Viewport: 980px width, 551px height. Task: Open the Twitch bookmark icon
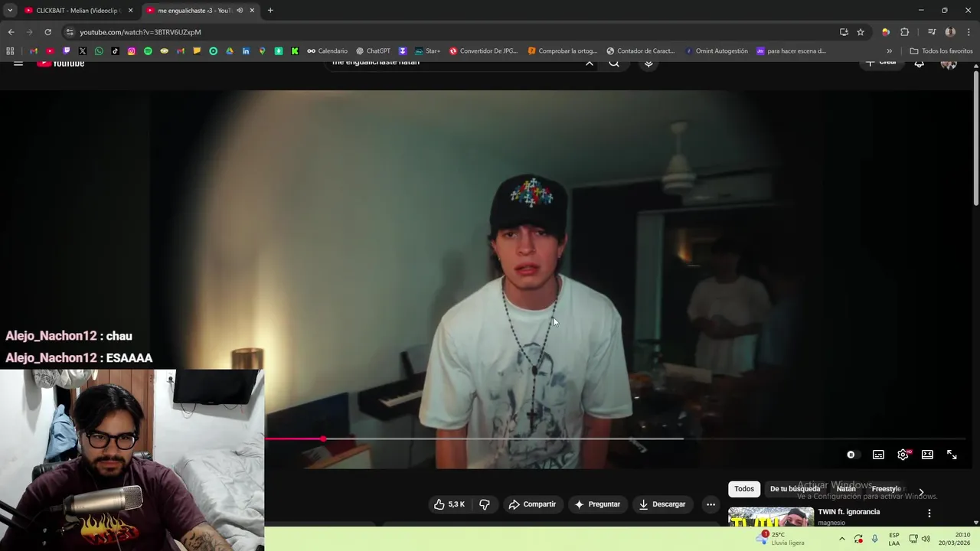(x=67, y=51)
